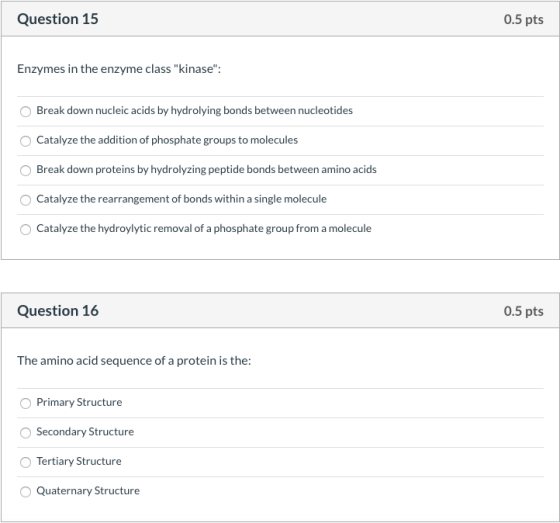560x523 pixels.
Task: Click the Question 16 heading
Action: click(x=58, y=311)
